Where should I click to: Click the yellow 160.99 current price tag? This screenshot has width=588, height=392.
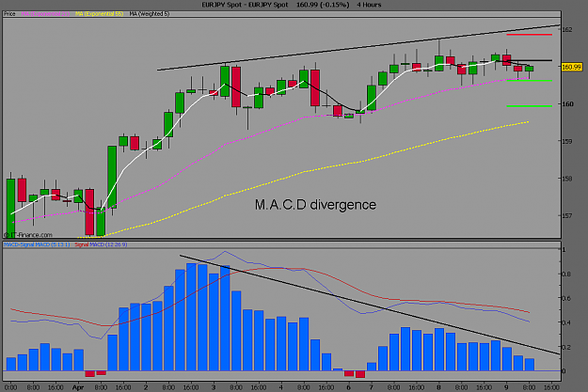click(x=571, y=67)
